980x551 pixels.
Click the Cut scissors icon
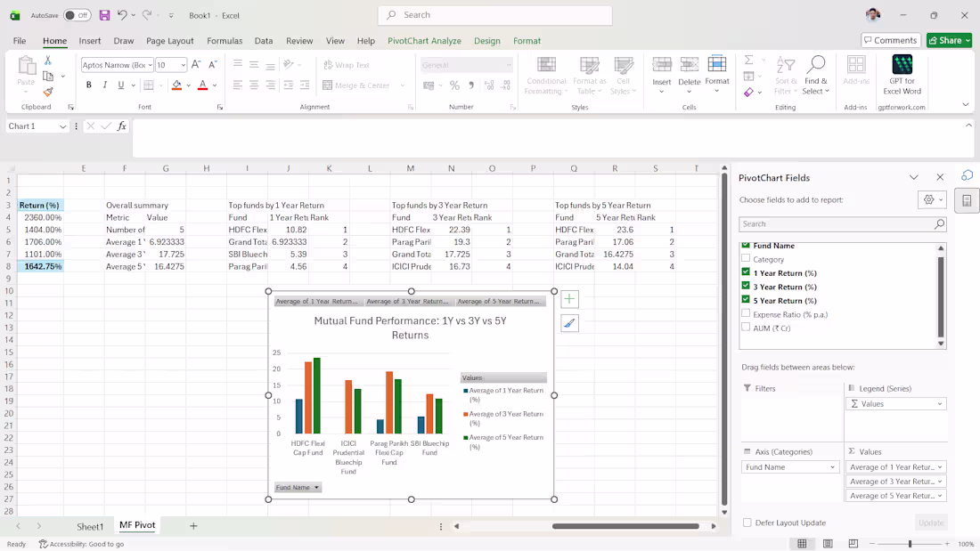pos(47,61)
